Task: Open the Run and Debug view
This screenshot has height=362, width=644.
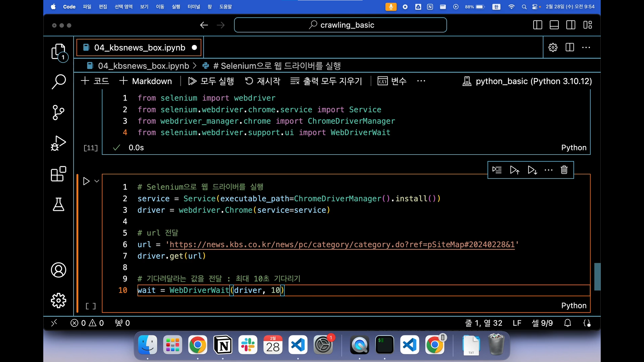Action: click(x=58, y=143)
